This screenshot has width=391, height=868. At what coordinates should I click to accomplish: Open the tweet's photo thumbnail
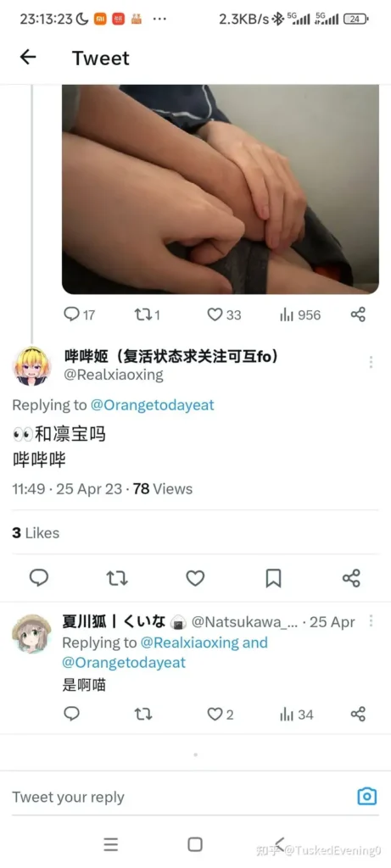click(x=221, y=189)
